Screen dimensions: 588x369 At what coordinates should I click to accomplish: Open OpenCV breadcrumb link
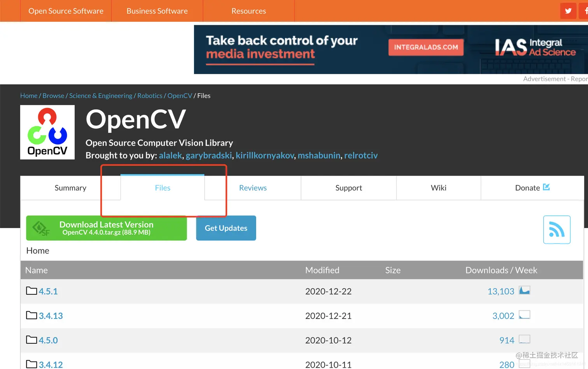click(180, 96)
